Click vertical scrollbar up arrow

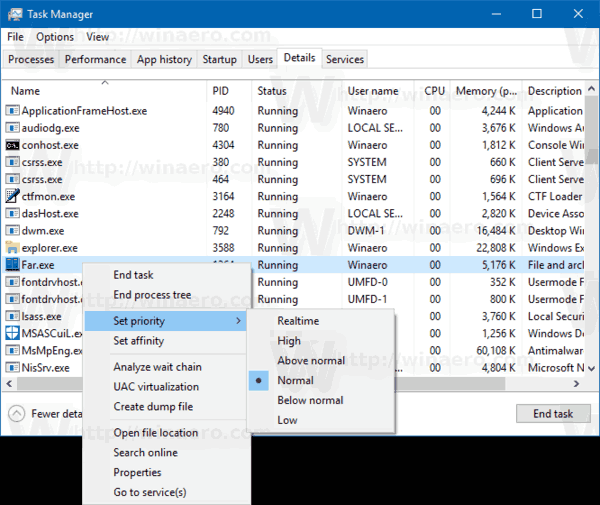591,89
